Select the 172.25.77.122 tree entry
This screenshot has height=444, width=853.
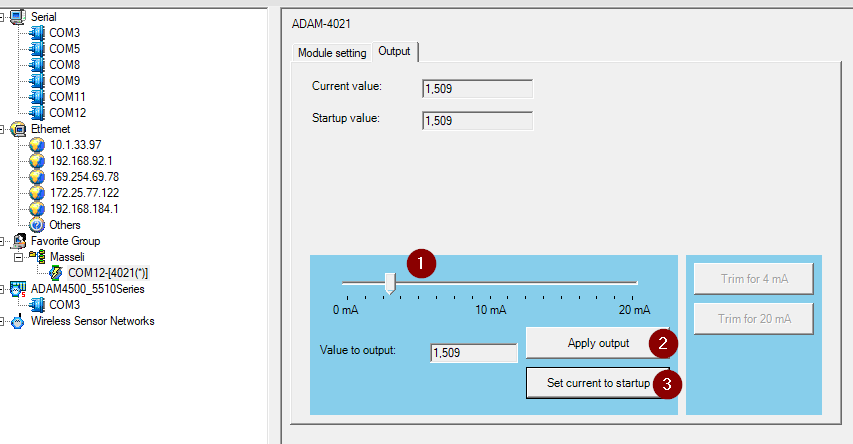(84, 193)
